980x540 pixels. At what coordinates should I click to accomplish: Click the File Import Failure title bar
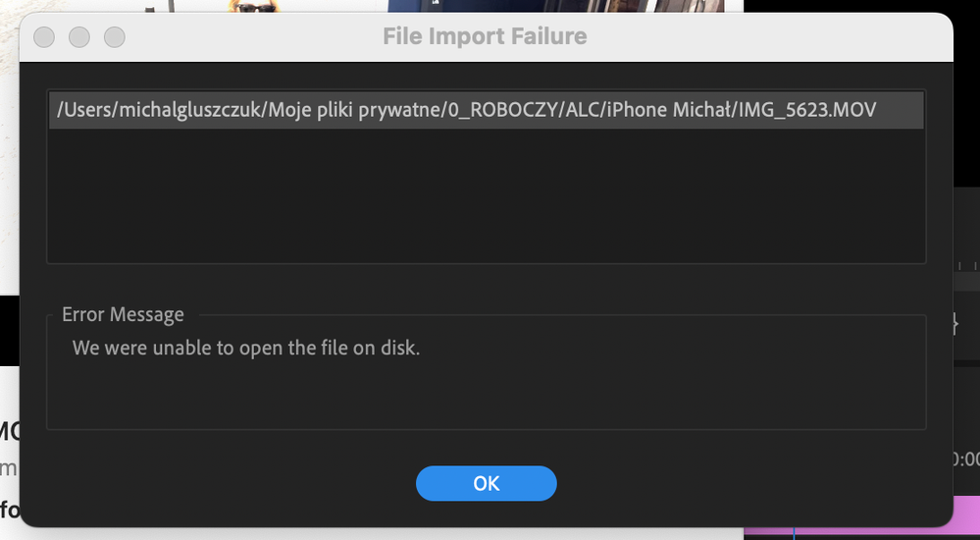[x=485, y=36]
